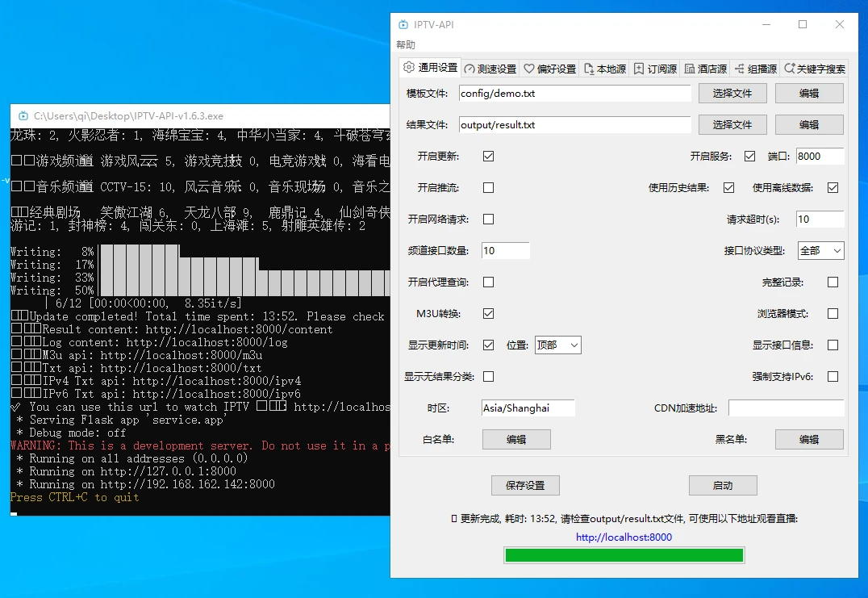Toggle the M3U转换 checkbox
868x598 pixels.
pos(488,314)
